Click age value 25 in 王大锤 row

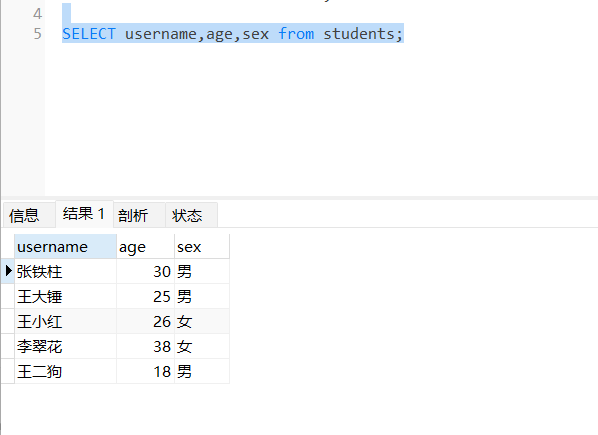[145, 296]
